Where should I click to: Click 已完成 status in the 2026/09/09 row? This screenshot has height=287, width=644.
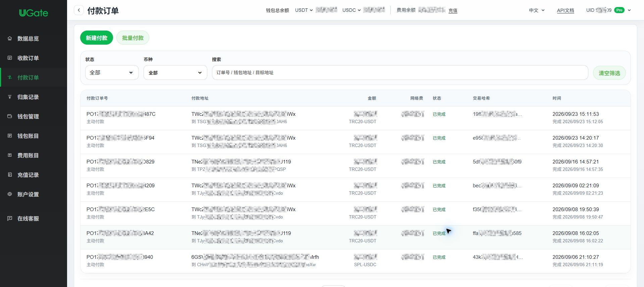[439, 186]
